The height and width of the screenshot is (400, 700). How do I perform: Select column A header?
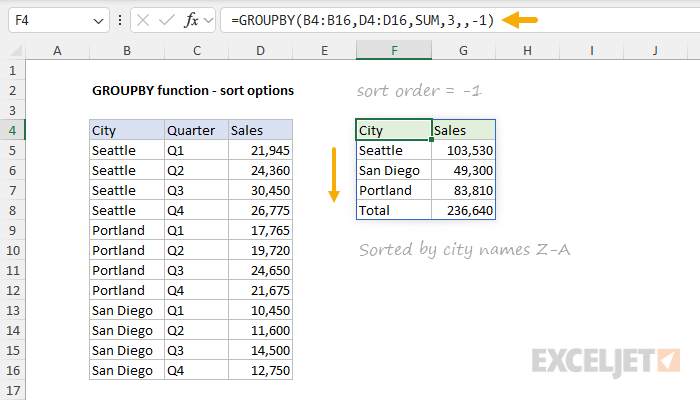point(57,50)
